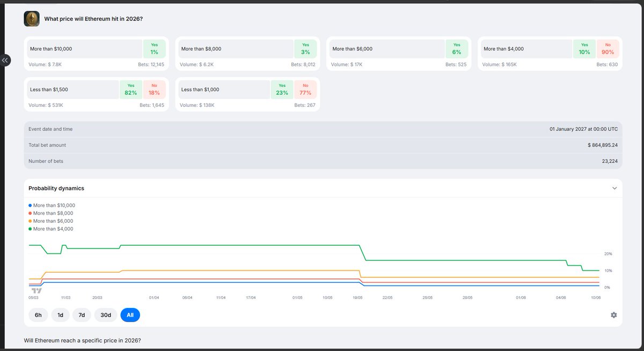Click event date 01 January 2027 value
The width and height of the screenshot is (644, 351).
coord(584,129)
